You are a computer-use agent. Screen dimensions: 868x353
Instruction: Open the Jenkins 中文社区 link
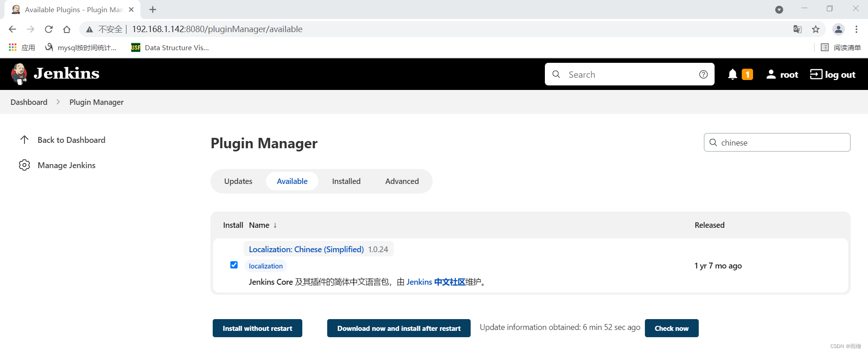click(436, 282)
